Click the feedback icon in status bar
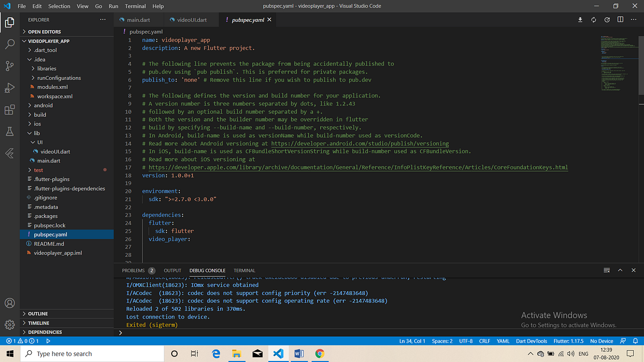Image resolution: width=644 pixels, height=362 pixels. click(623, 341)
